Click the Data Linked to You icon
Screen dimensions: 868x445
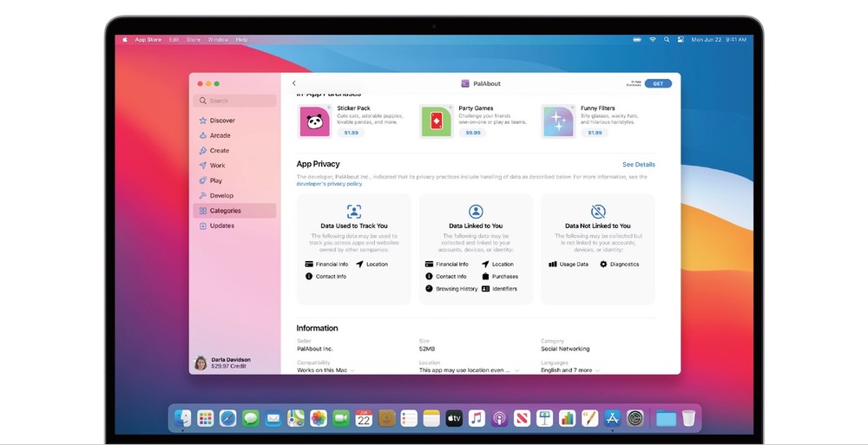pos(476,212)
